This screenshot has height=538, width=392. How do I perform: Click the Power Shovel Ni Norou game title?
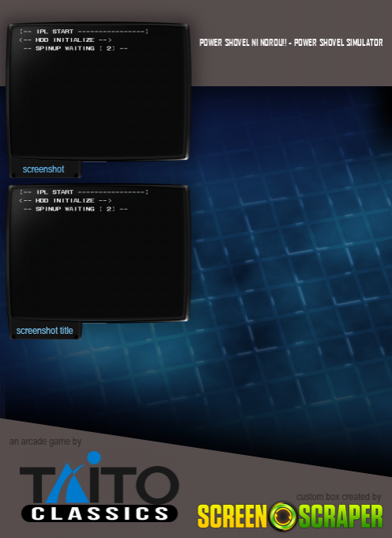click(291, 43)
